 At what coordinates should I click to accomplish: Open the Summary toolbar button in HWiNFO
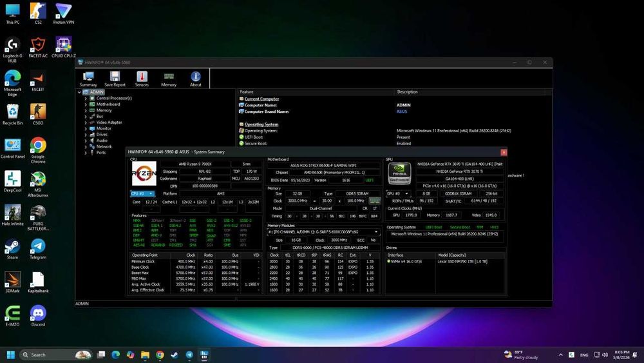tap(88, 79)
